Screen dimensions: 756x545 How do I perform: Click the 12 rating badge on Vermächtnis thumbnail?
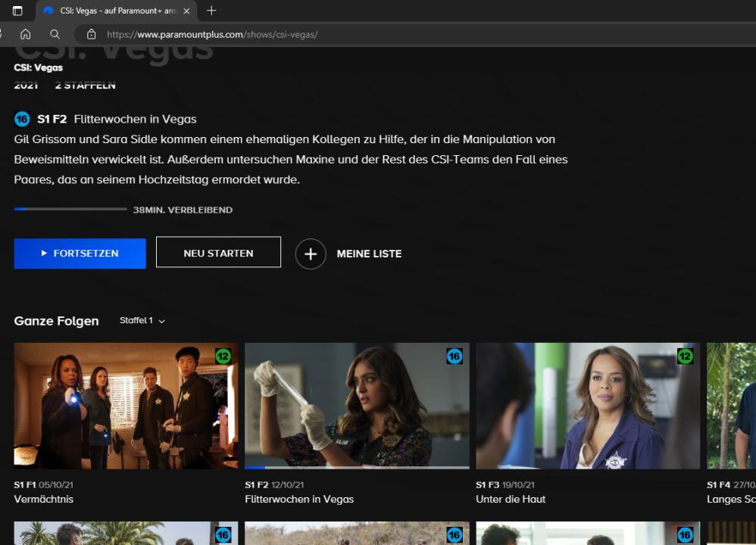223,357
